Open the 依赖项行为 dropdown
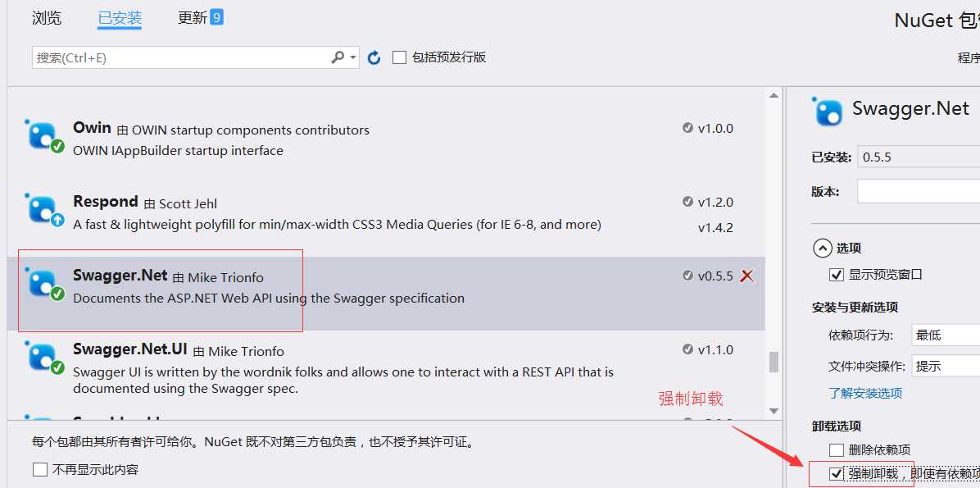The image size is (980, 488). (x=946, y=335)
